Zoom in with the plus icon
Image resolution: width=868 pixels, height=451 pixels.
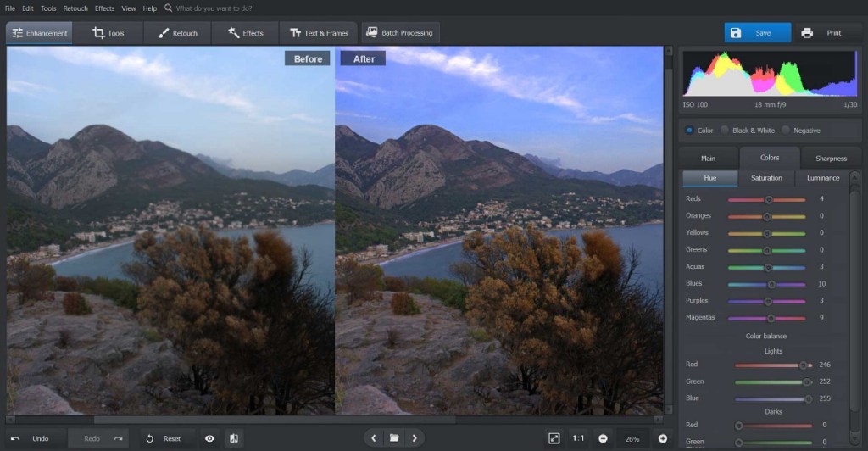tap(663, 438)
